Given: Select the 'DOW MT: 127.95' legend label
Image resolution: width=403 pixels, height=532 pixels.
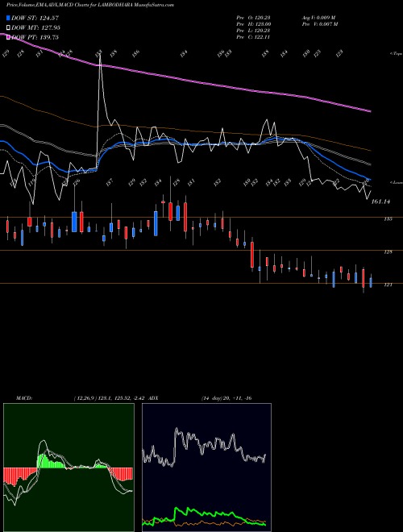Looking at the screenshot, I should click(35, 27).
